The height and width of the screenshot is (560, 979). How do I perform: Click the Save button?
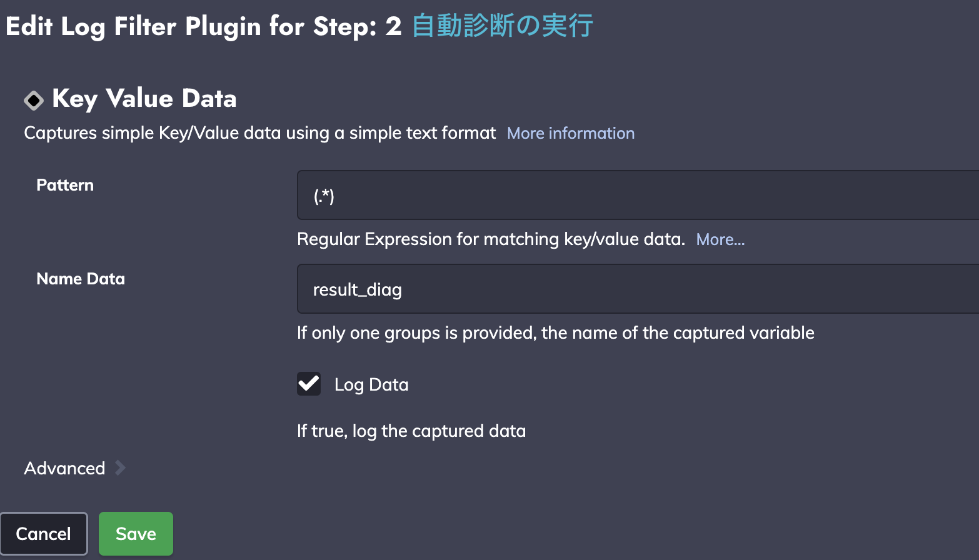[x=136, y=534]
